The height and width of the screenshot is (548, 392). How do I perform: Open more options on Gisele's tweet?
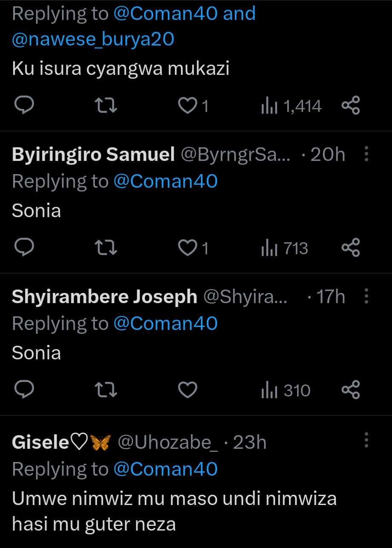tap(366, 440)
